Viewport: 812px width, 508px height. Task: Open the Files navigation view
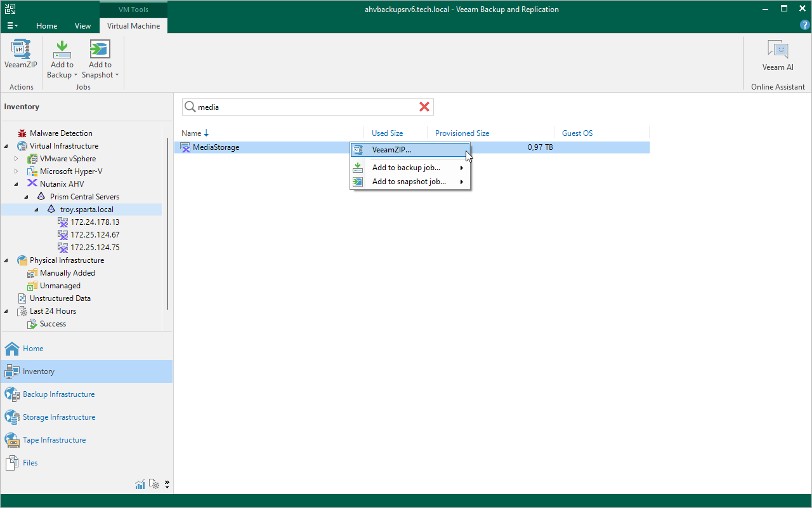click(86, 463)
